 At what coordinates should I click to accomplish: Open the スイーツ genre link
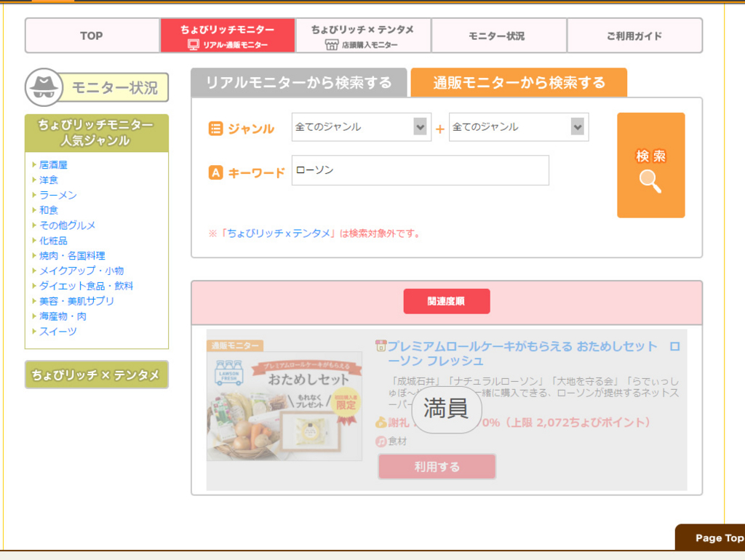pos(58,332)
